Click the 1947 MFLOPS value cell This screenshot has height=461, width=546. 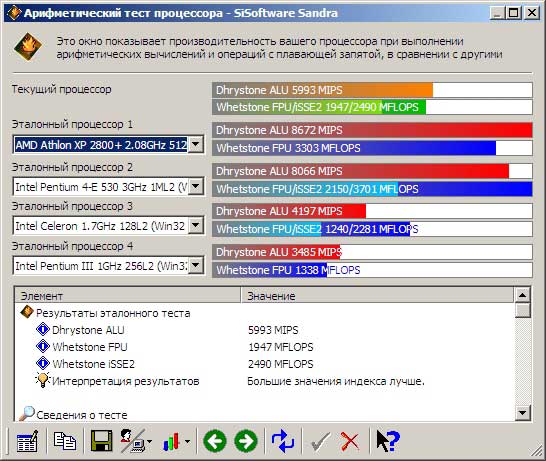pyautogui.click(x=281, y=347)
